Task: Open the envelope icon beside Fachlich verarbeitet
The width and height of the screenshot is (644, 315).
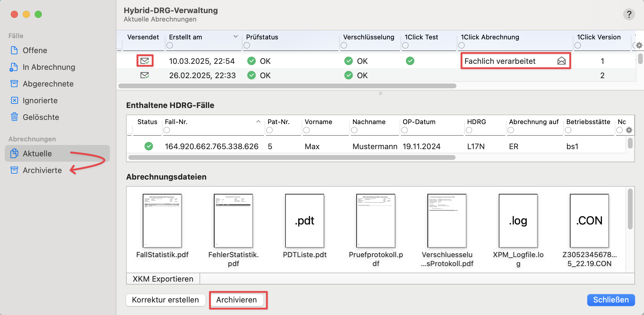Action: 562,61
